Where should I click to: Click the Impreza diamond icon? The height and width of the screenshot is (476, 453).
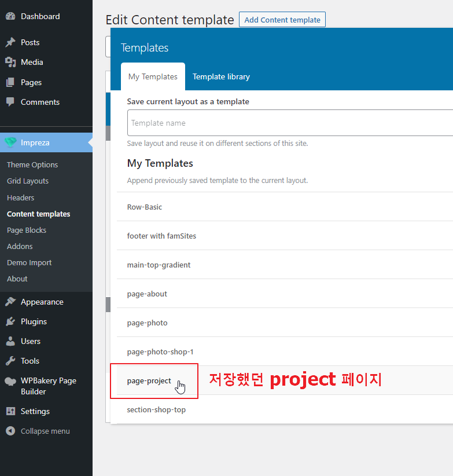10,142
